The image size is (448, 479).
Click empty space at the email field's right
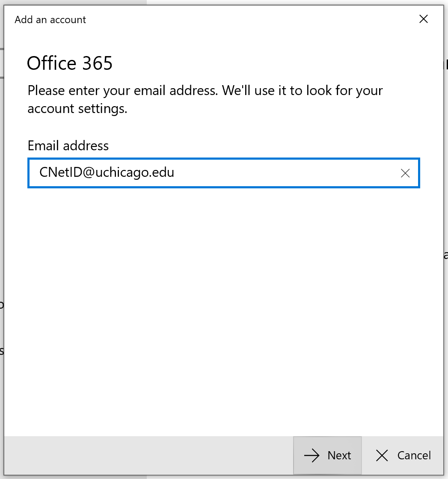[x=300, y=173]
